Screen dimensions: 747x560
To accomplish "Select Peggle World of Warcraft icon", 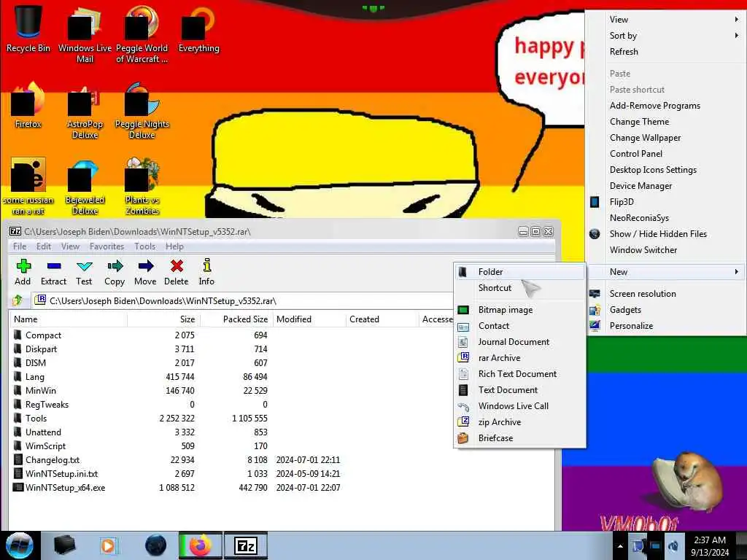I will [142, 34].
